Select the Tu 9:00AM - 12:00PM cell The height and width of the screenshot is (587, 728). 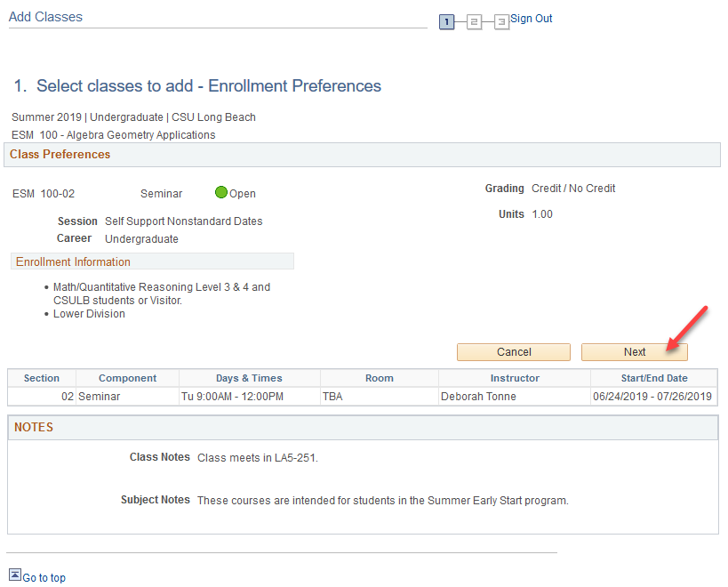pos(249,397)
